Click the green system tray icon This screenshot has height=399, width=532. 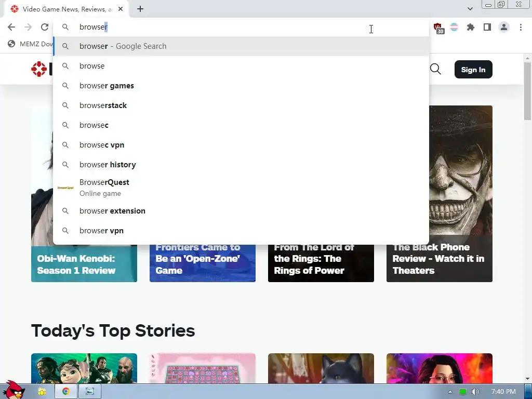click(x=463, y=392)
